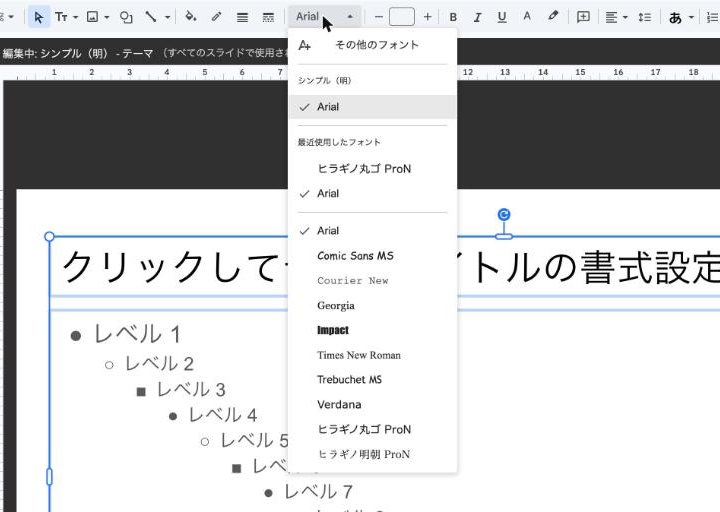Image resolution: width=720 pixels, height=512 pixels.
Task: Click the レベル 1 bullet text
Action: 137,334
